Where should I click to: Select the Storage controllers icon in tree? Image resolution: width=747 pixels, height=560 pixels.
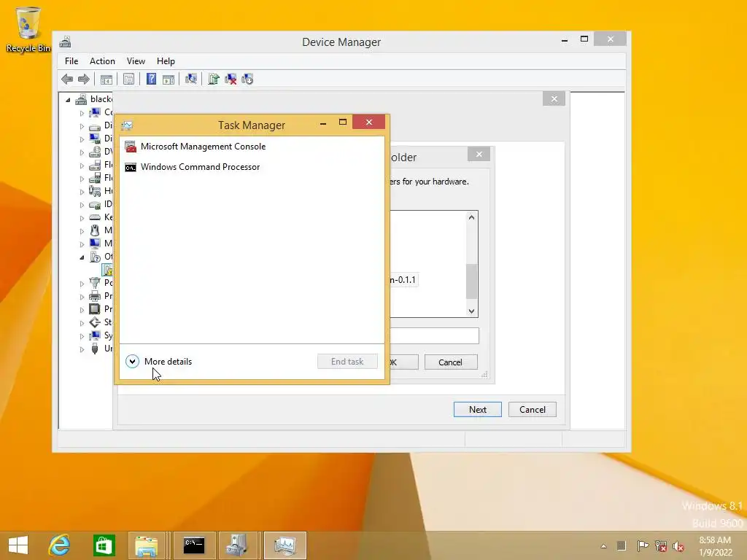pyautogui.click(x=95, y=322)
